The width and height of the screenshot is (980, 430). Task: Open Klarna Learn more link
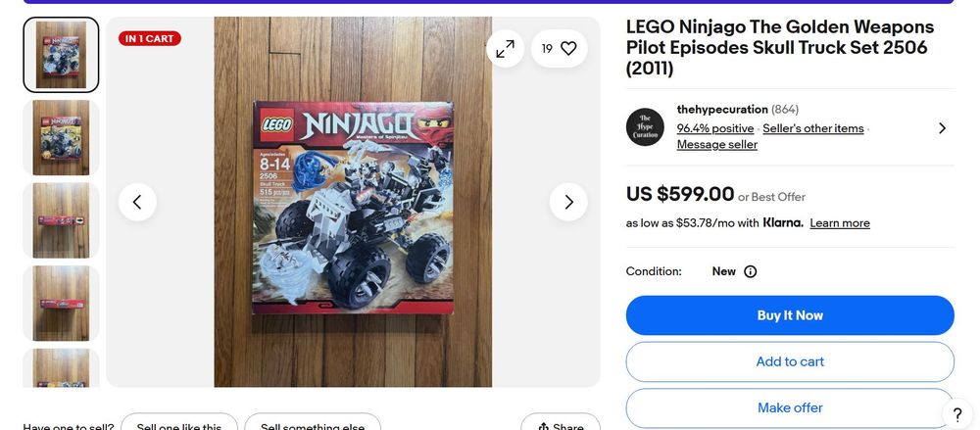[x=840, y=223]
